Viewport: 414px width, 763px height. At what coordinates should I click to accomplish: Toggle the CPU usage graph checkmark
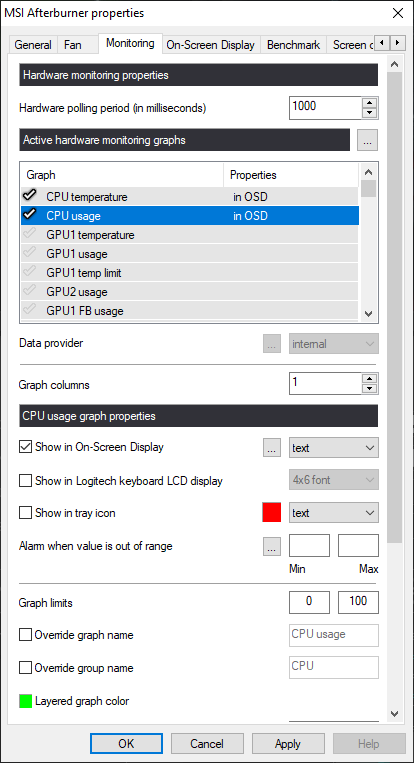[x=30, y=215]
